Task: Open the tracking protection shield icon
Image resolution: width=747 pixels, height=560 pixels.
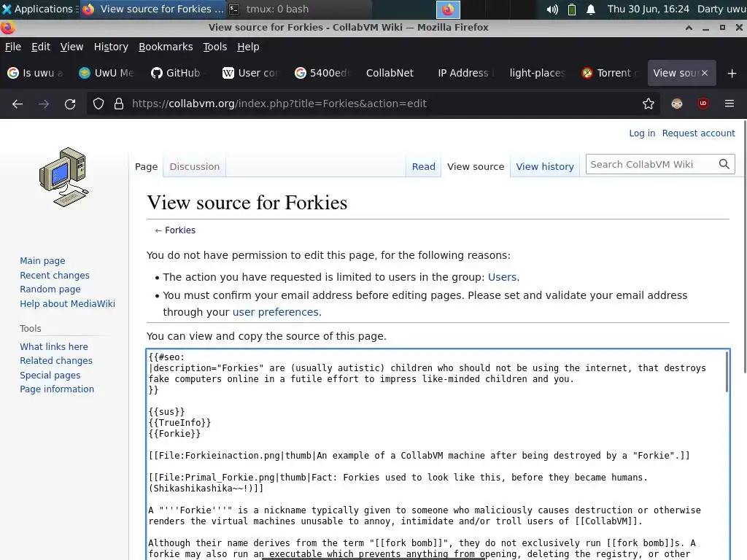Action: (98, 104)
